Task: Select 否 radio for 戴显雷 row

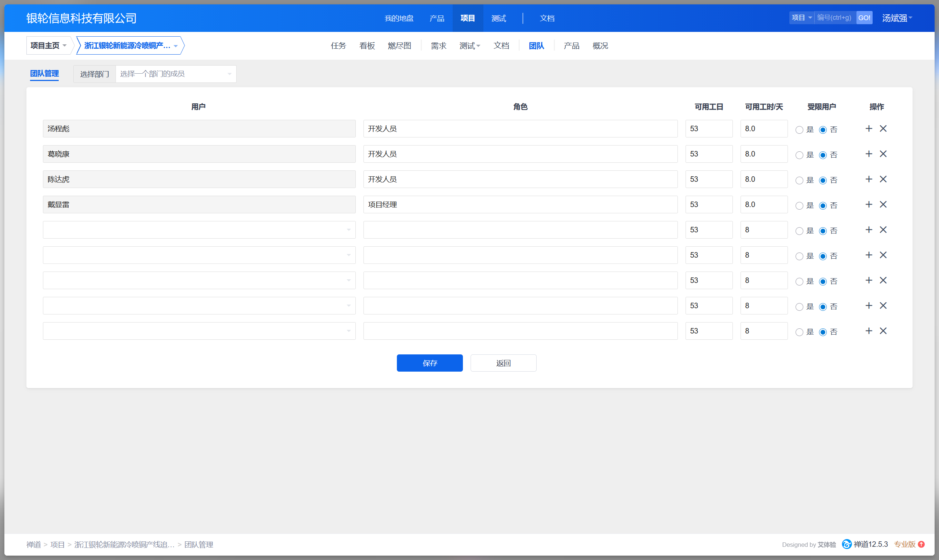Action: (823, 206)
